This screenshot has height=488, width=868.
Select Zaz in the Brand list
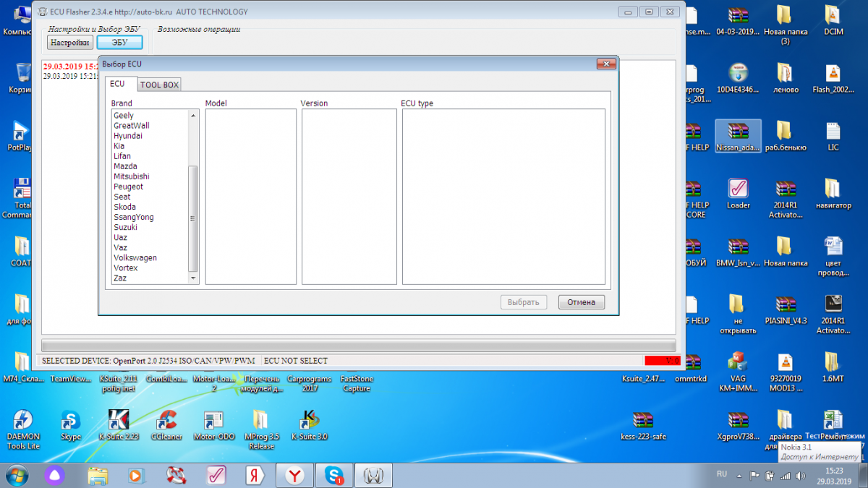tap(120, 278)
